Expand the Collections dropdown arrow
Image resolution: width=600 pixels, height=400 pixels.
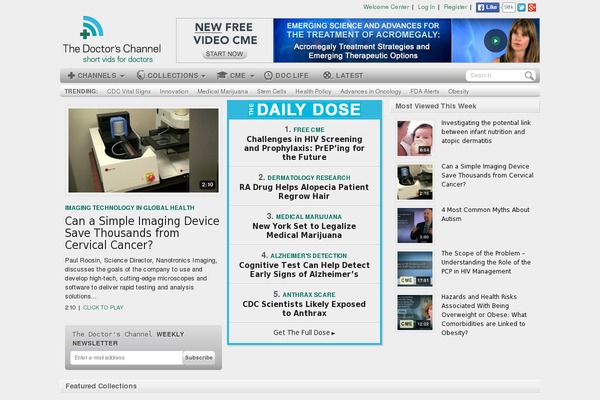203,76
